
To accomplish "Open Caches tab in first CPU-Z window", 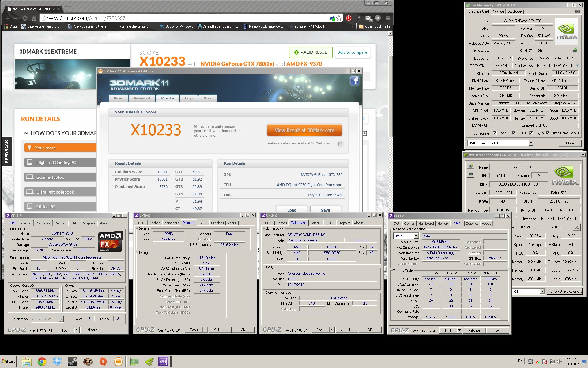I will pos(27,223).
